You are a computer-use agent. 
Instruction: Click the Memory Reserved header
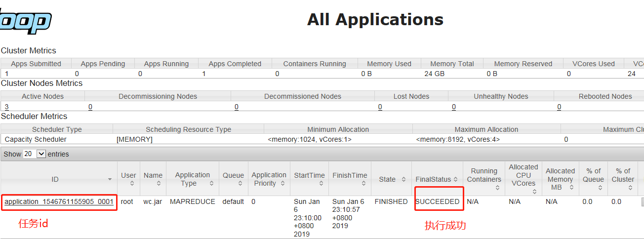point(523,64)
